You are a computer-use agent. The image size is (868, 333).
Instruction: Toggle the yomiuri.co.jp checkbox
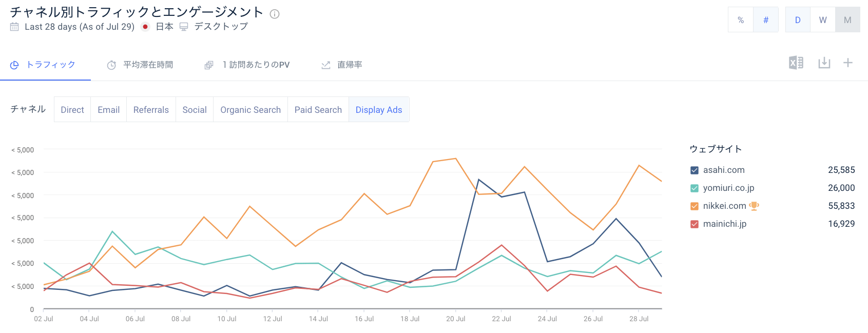tap(695, 188)
